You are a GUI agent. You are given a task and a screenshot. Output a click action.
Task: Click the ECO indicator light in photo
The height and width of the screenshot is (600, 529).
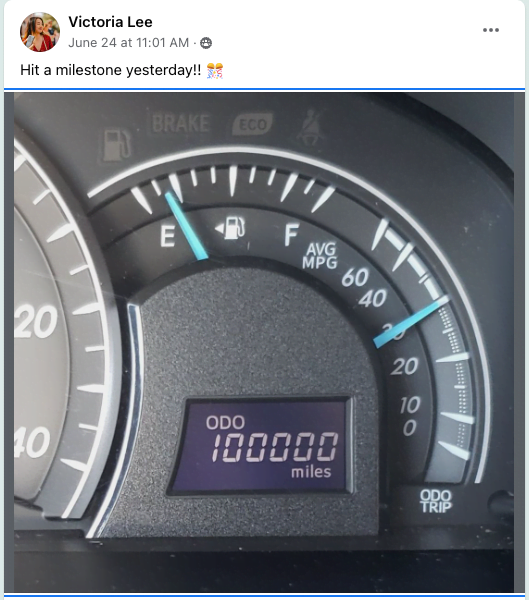[x=253, y=124]
